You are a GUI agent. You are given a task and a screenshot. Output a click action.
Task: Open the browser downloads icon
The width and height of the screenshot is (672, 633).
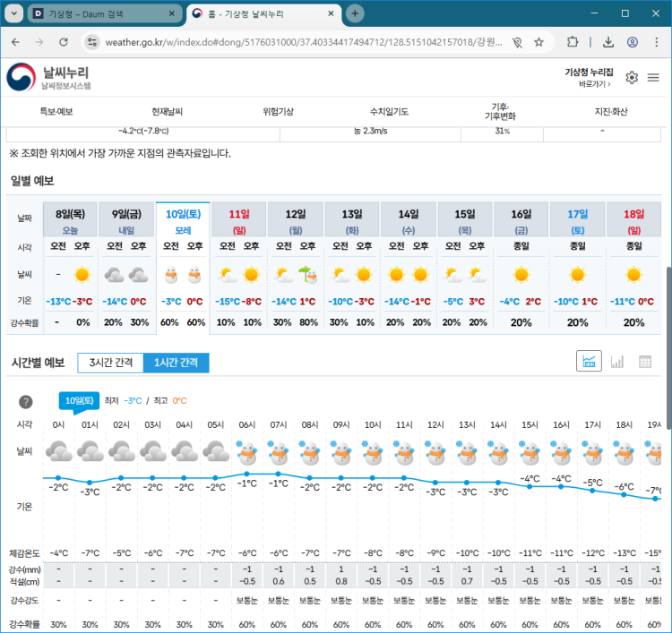608,42
